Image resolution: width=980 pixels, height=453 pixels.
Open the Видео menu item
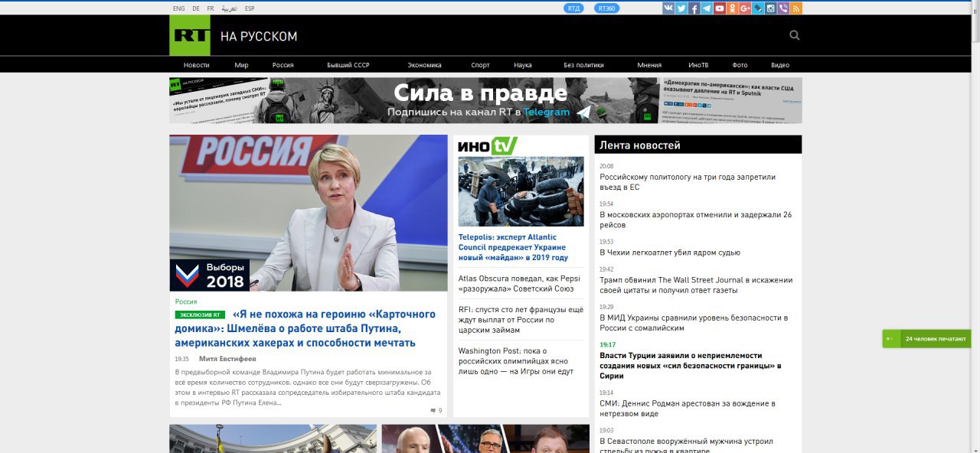coord(780,65)
